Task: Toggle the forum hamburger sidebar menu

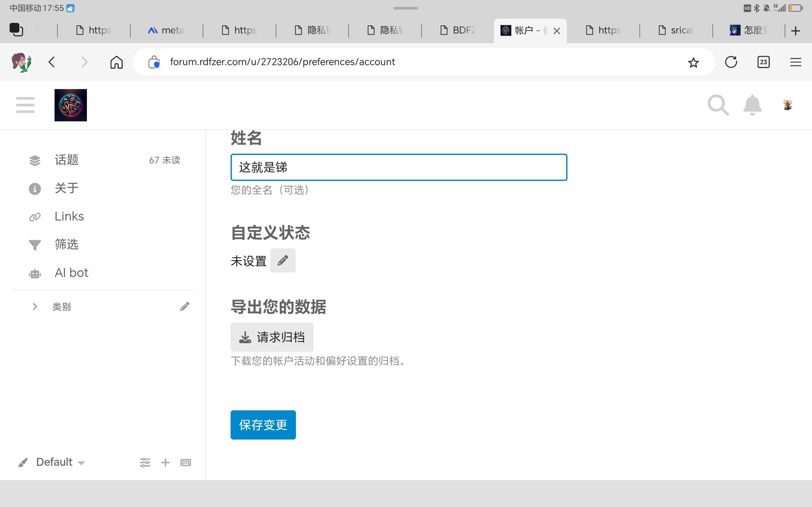Action: tap(25, 105)
